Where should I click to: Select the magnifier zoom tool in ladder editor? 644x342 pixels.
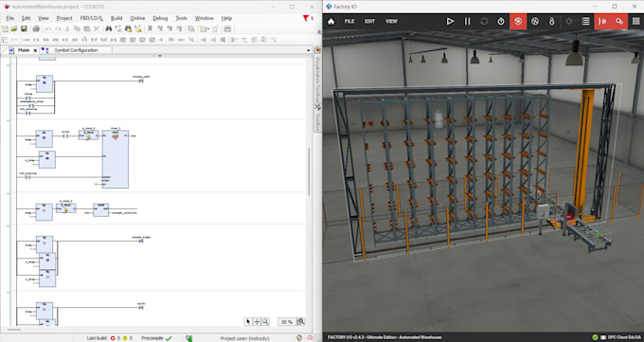click(x=265, y=322)
